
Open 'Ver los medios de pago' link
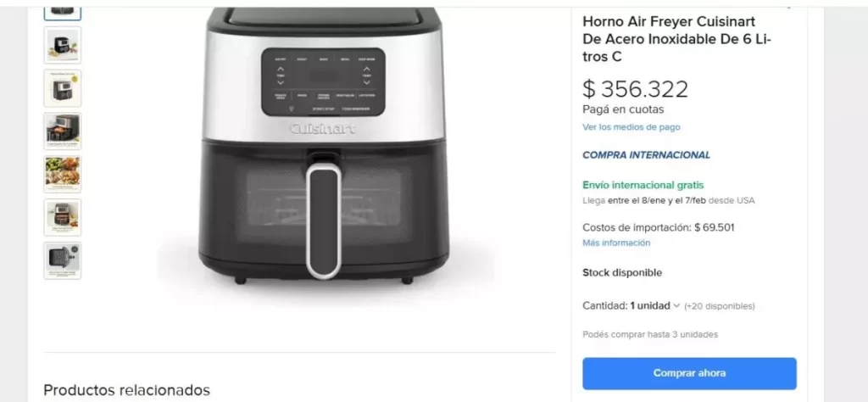coord(631,127)
